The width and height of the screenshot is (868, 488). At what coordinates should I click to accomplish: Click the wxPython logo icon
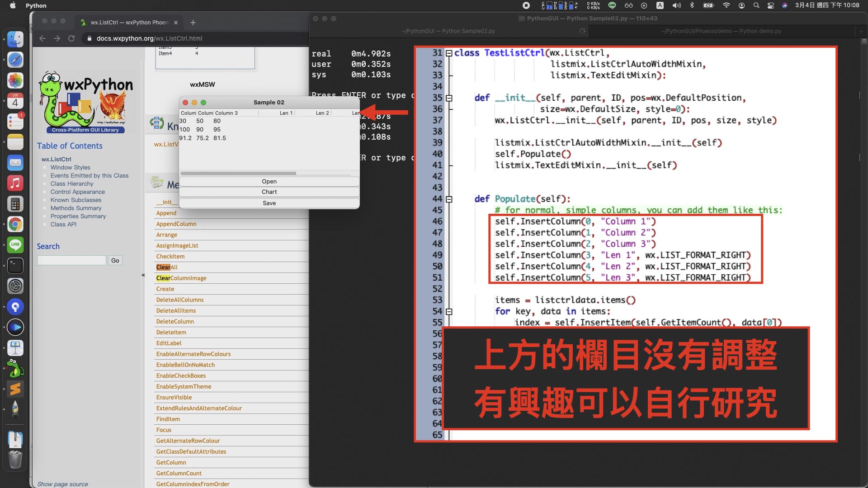pos(86,99)
